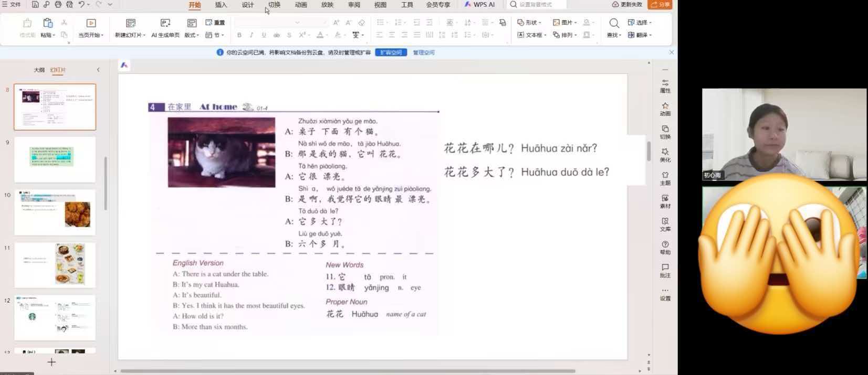Toggle Underline formatting

tap(264, 35)
